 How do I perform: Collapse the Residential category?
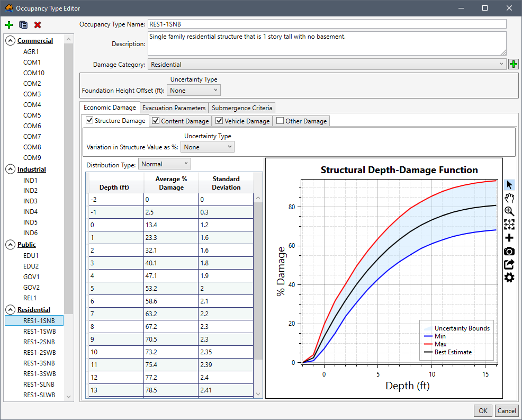pyautogui.click(x=10, y=309)
